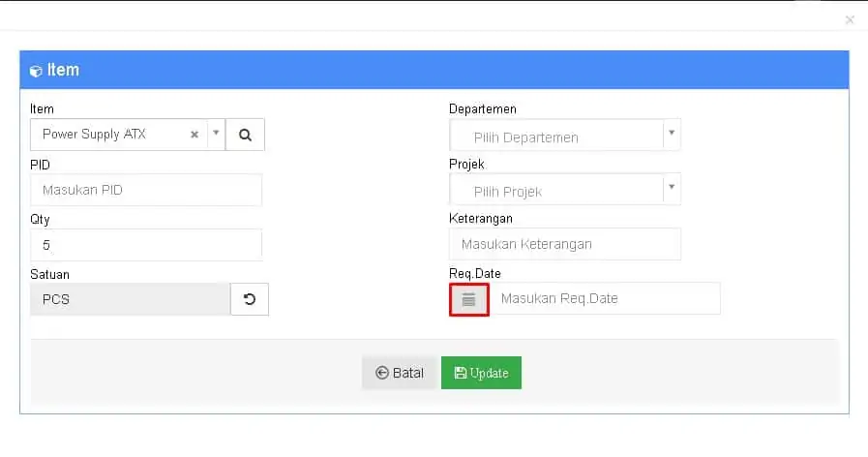Clear Power Supply ATX with the x icon

[x=195, y=135]
